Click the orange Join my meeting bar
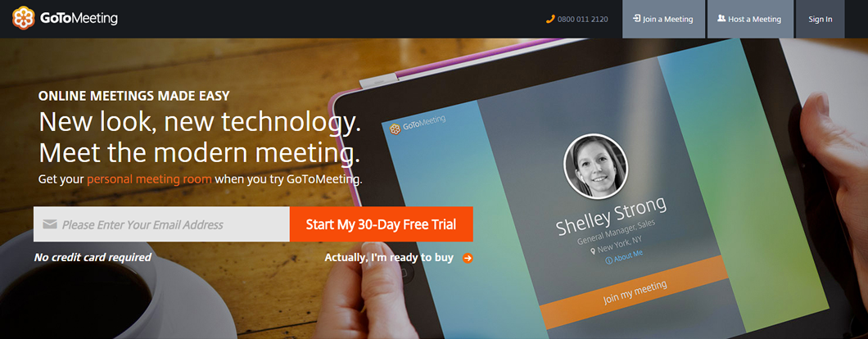 (x=635, y=292)
